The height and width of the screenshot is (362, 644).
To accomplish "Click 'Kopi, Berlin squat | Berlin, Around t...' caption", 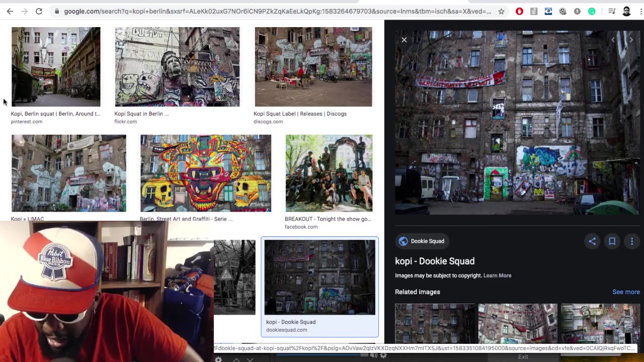I will pyautogui.click(x=55, y=114).
